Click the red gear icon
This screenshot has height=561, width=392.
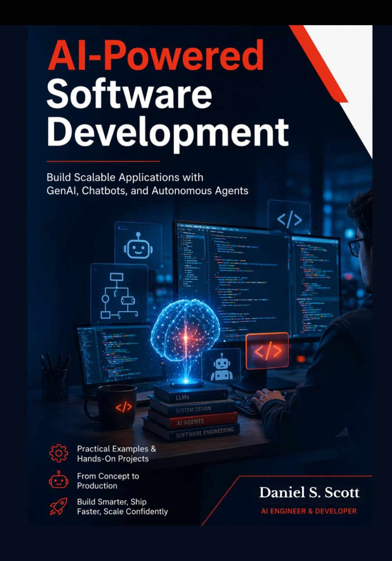tap(58, 453)
